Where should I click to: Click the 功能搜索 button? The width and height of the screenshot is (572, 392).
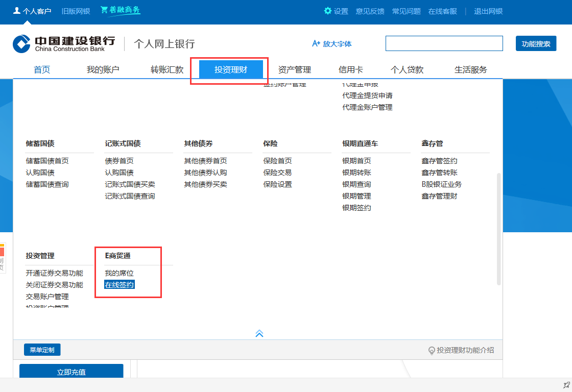tap(536, 43)
